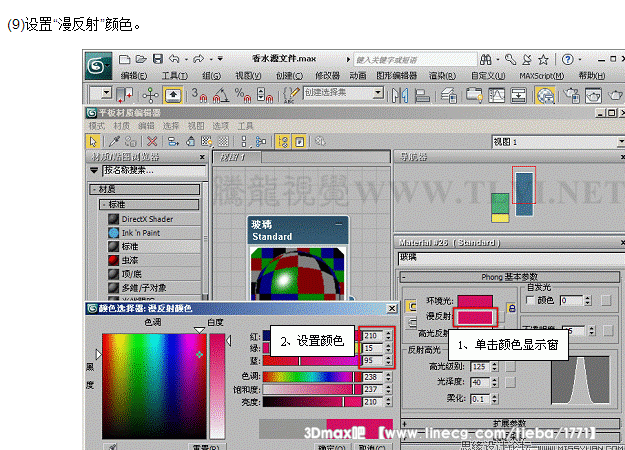Open the 材质 menu in material editor
This screenshot has width=625, height=450.
[x=121, y=126]
